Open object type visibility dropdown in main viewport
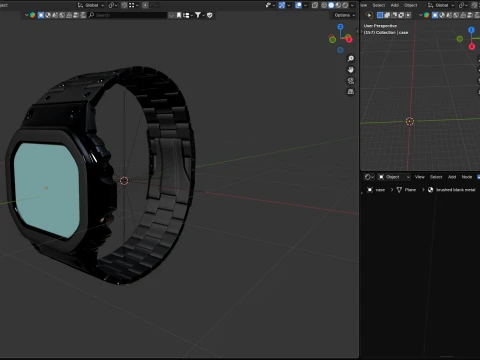The image size is (480, 360). 270,5
